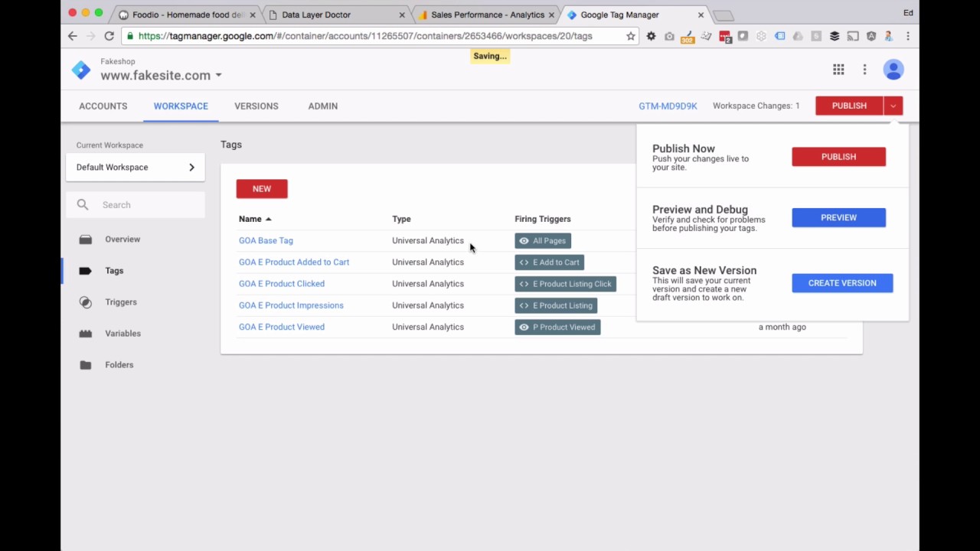Select the Workspace tab

click(181, 106)
